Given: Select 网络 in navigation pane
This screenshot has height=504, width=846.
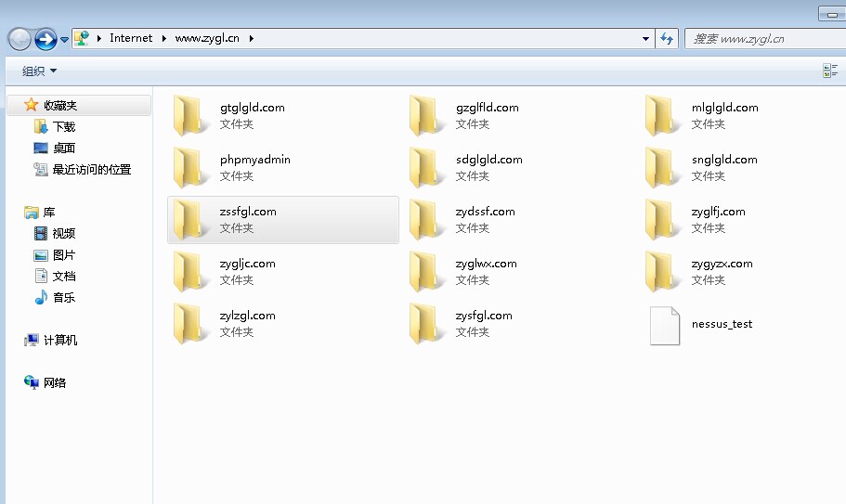Looking at the screenshot, I should [55, 382].
